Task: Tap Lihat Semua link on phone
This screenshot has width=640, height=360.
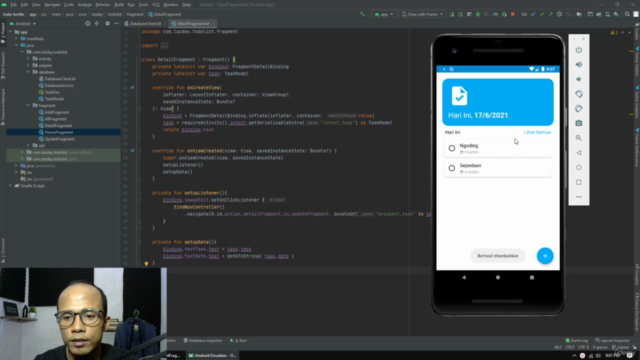Action: (x=537, y=132)
